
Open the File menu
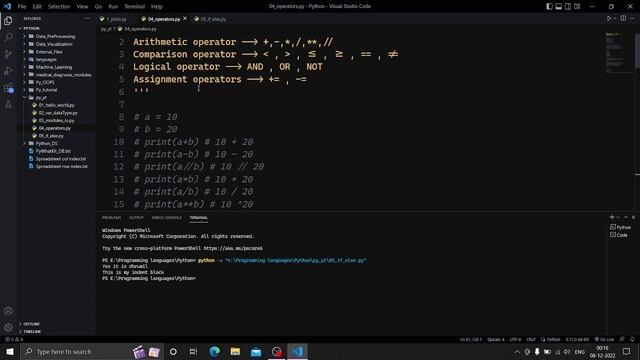click(22, 7)
